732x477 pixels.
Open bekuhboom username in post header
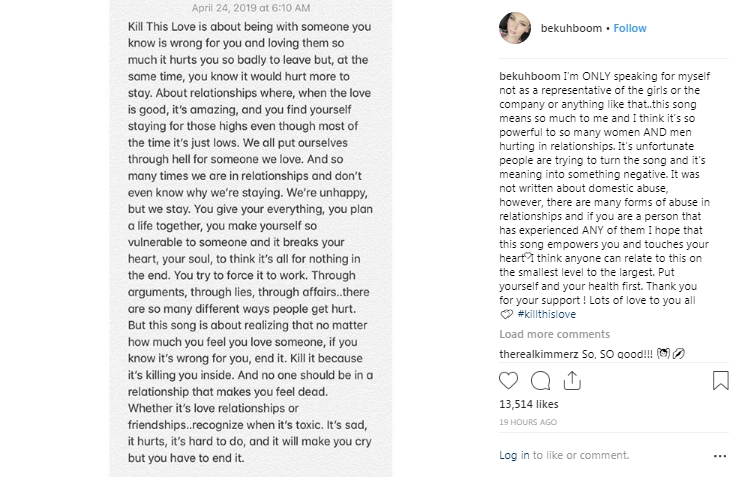click(x=570, y=28)
